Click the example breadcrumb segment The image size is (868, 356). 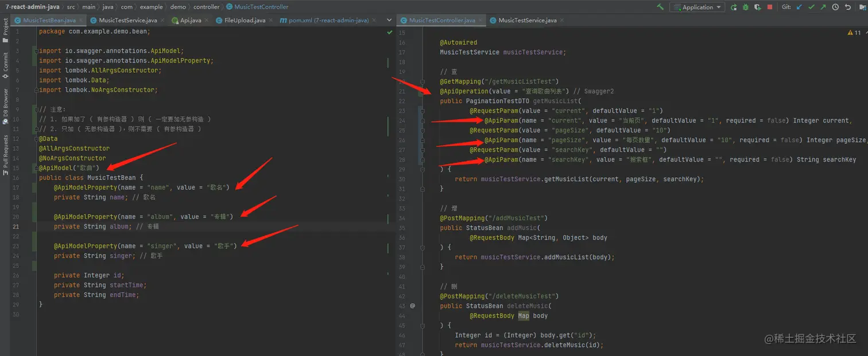pyautogui.click(x=151, y=7)
